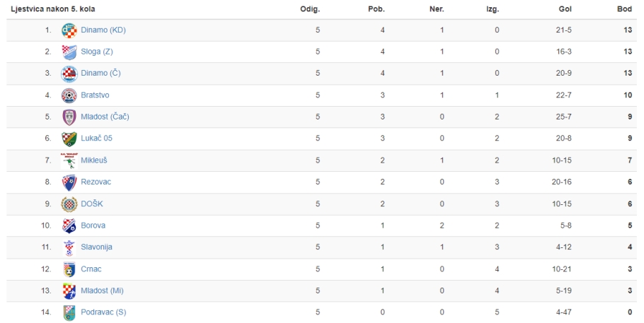
Task: Click the Gol column header
Action: (x=565, y=9)
